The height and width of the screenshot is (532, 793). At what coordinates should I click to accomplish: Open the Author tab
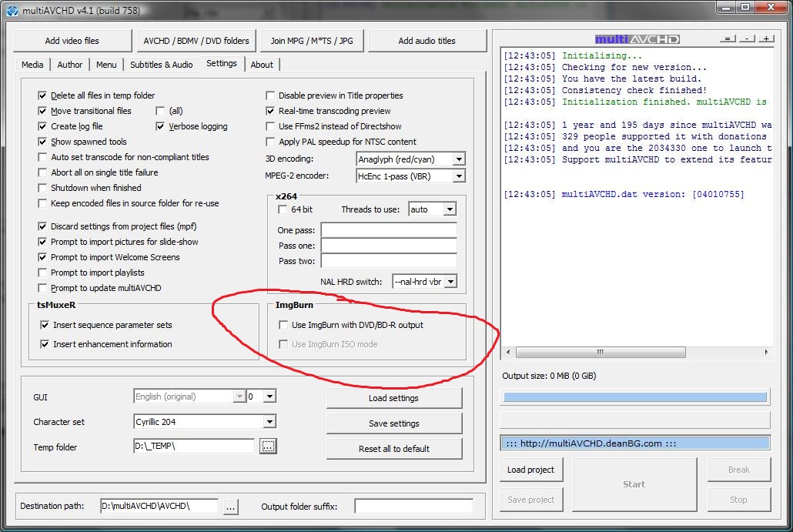pyautogui.click(x=70, y=65)
